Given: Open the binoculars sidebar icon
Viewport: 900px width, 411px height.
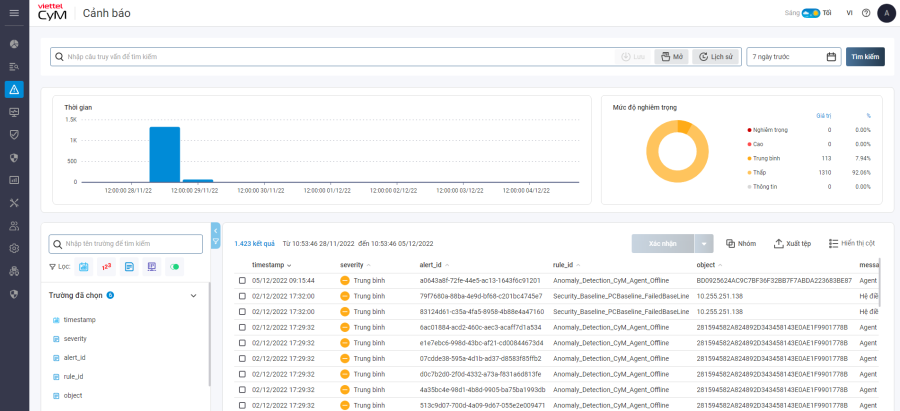Looking at the screenshot, I should pos(14,271).
